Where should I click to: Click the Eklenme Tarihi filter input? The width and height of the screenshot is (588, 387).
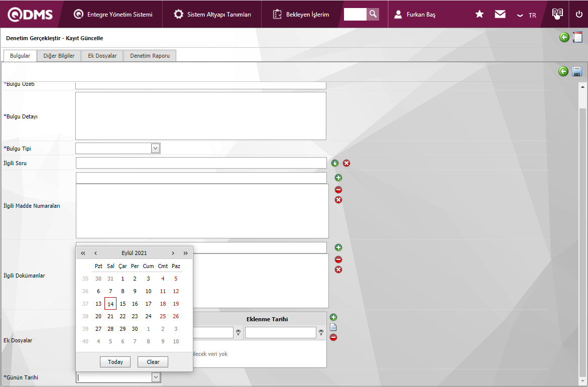coord(281,332)
